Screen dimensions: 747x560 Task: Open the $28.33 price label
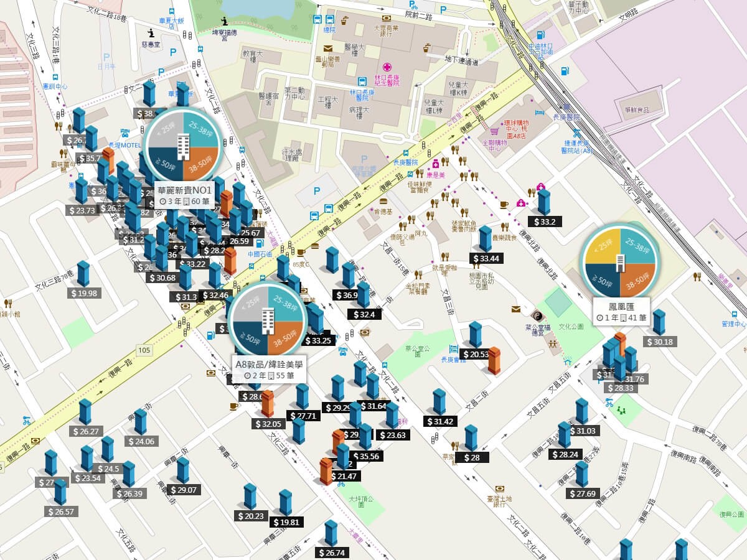click(620, 388)
